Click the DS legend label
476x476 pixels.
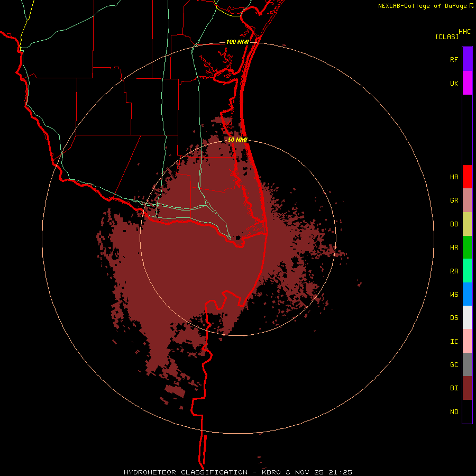pyautogui.click(x=454, y=318)
